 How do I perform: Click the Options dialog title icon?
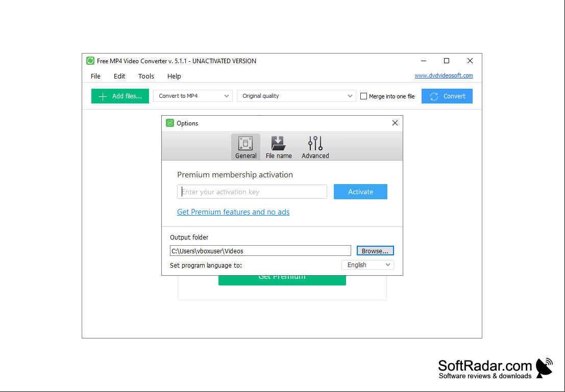coord(170,123)
